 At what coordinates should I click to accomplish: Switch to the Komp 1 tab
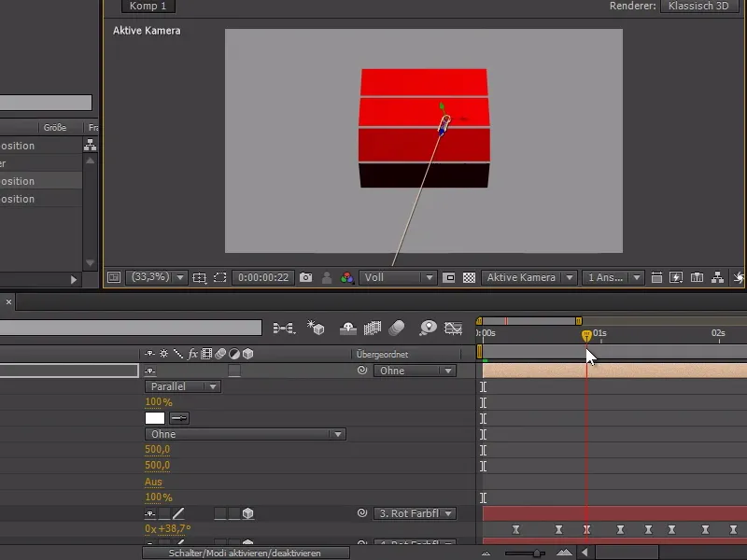click(148, 7)
